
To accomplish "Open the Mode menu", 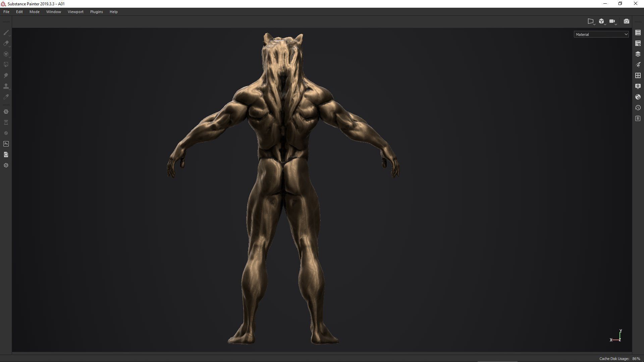I will coord(35,12).
